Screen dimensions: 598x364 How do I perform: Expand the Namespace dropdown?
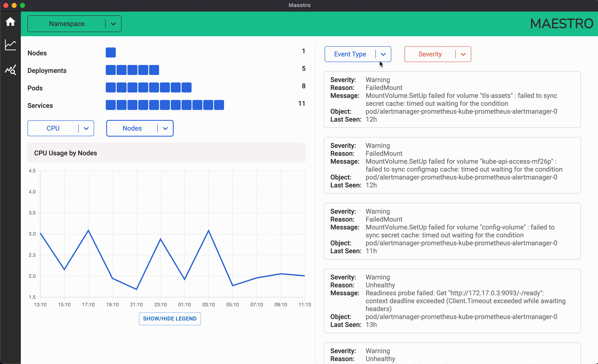(x=67, y=24)
